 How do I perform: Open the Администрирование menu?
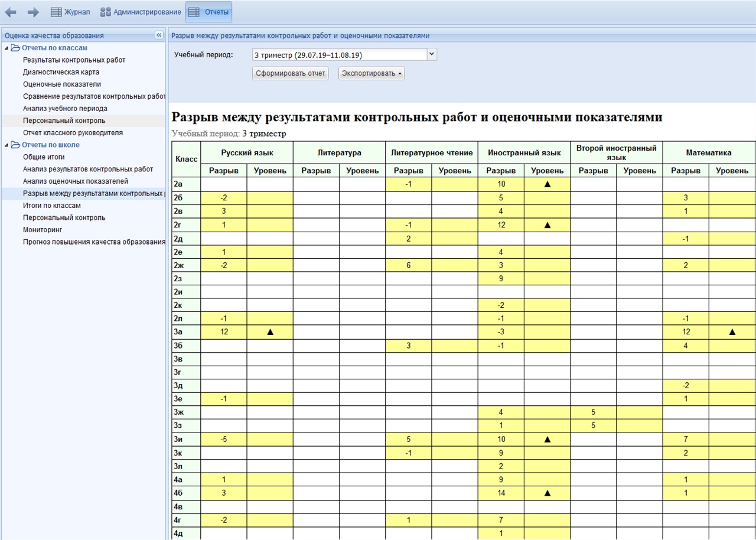pos(140,12)
